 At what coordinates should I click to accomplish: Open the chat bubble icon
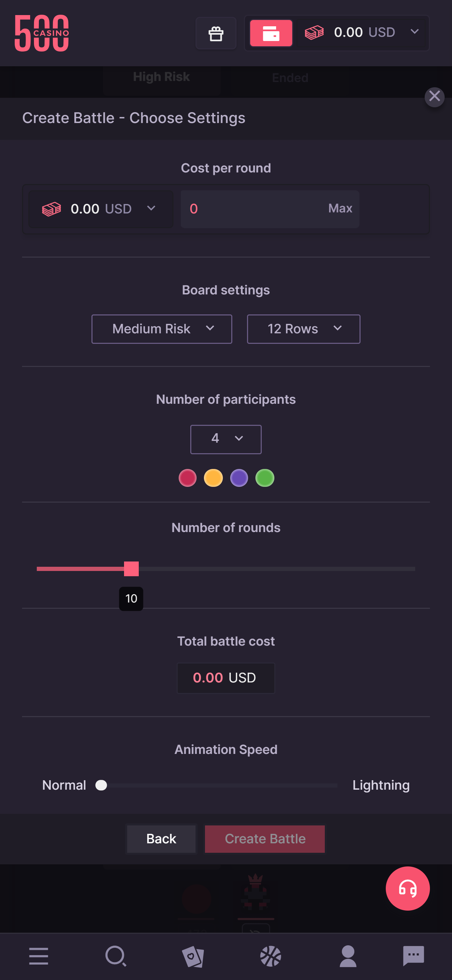[x=413, y=956]
